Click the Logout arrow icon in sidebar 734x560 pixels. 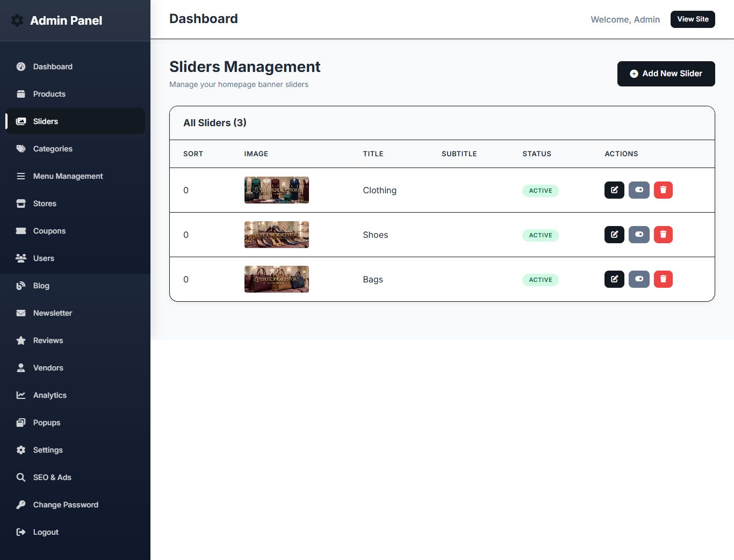point(21,532)
